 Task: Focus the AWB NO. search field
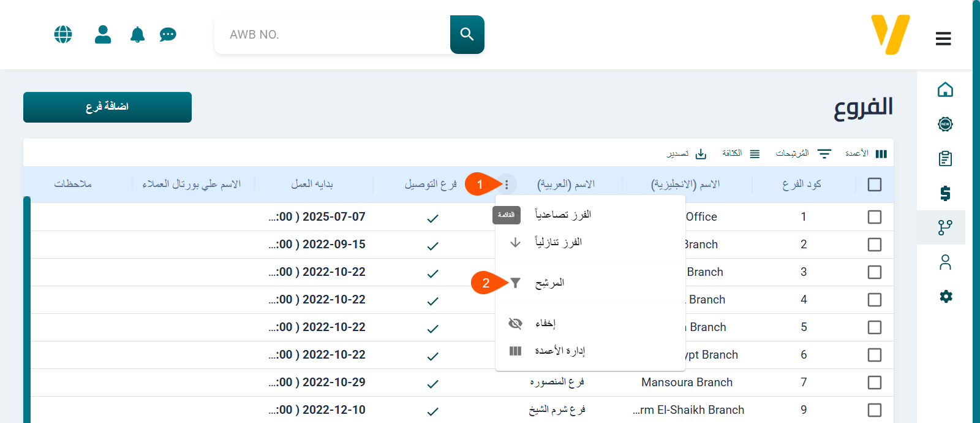click(334, 35)
